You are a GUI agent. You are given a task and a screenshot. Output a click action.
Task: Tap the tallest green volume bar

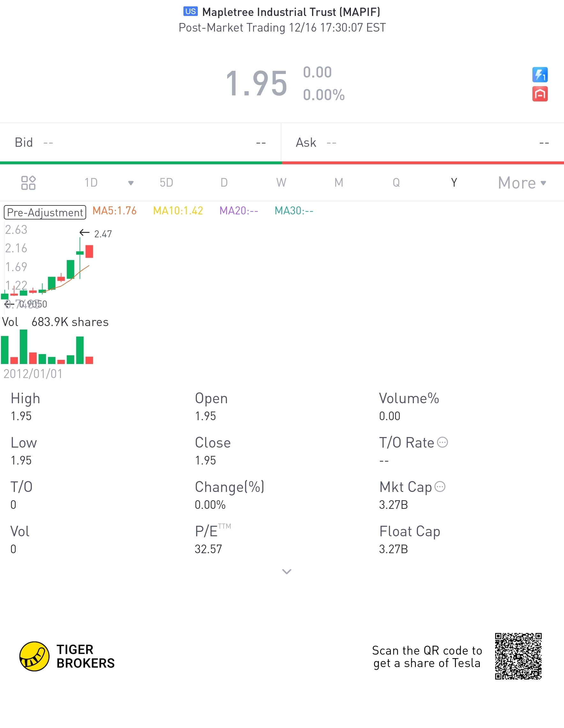(23, 347)
